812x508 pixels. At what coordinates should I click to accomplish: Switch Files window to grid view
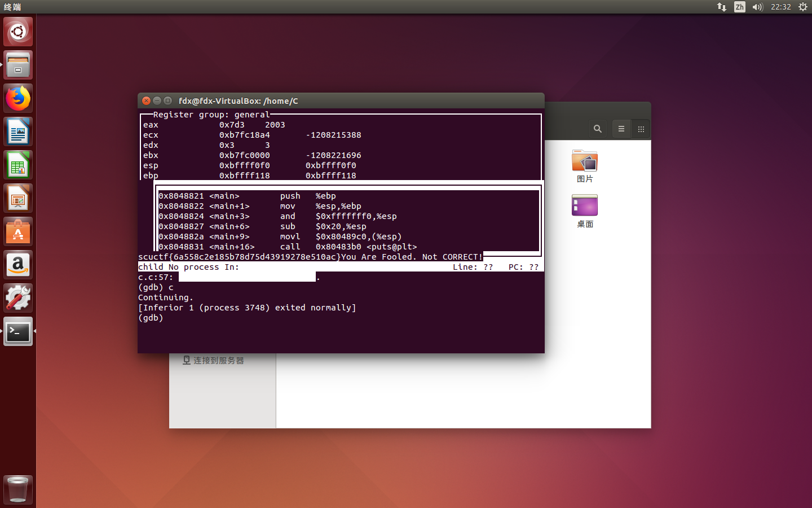[x=641, y=129]
